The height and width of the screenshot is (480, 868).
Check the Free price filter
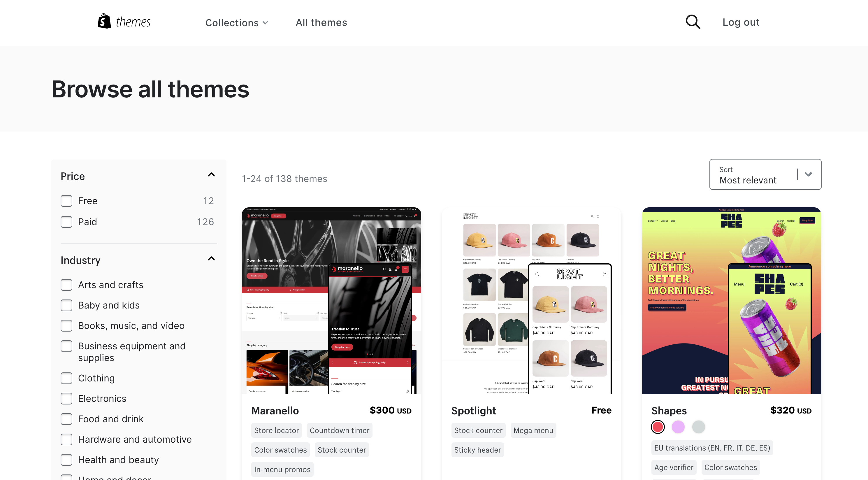coord(66,201)
